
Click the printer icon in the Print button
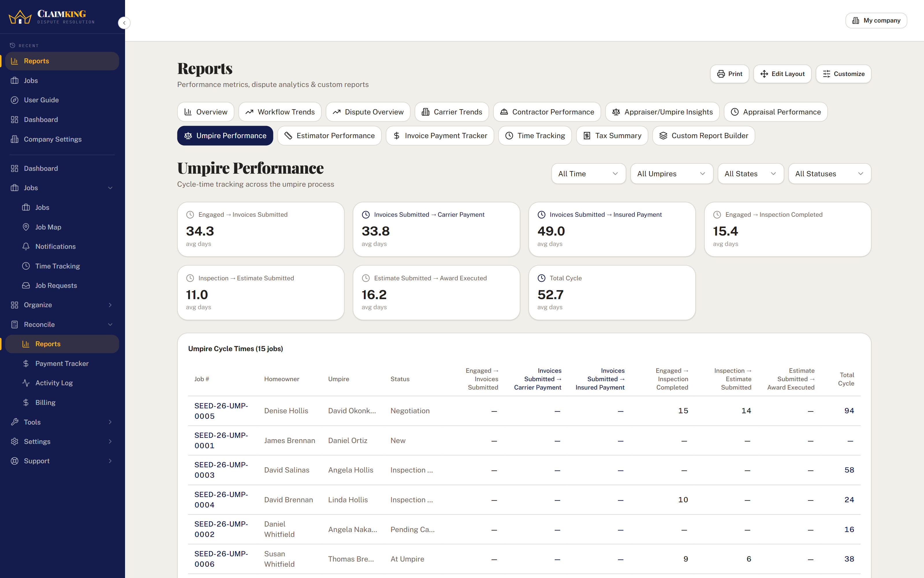tap(720, 74)
